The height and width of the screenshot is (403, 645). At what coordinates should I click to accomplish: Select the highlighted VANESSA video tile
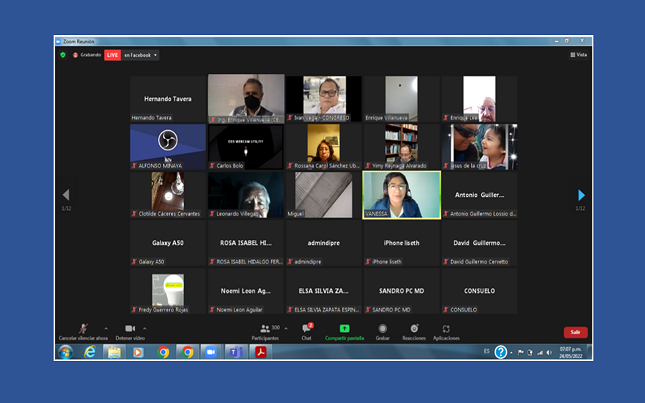tap(401, 195)
